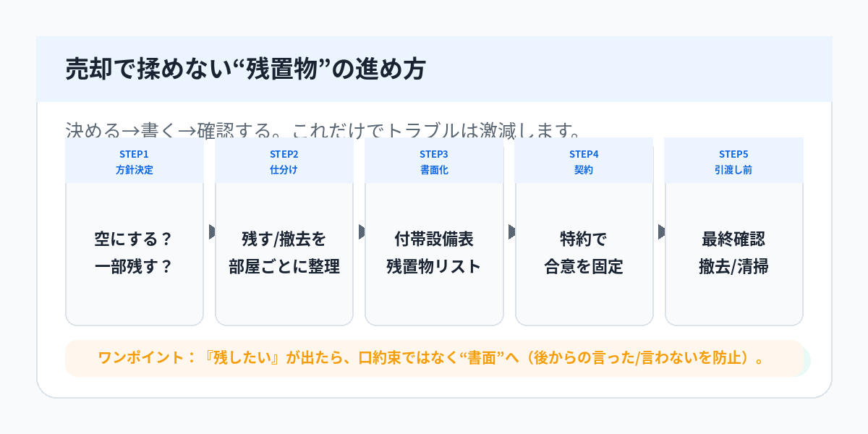This screenshot has width=868, height=434.
Task: Select the STEP4 契約 header
Action: [x=584, y=162]
